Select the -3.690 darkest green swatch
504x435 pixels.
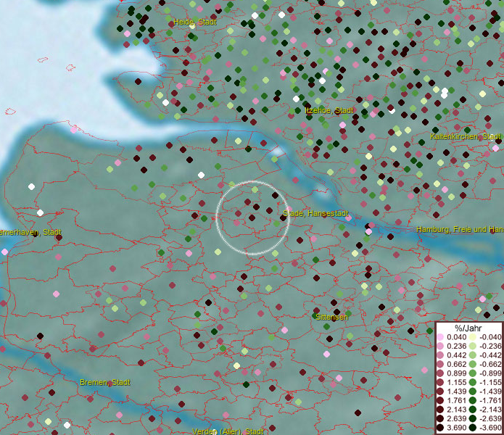tap(473, 428)
